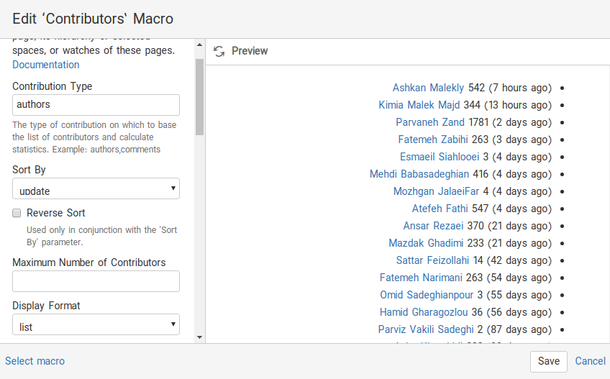Open the Display Format dropdown

[x=96, y=325]
